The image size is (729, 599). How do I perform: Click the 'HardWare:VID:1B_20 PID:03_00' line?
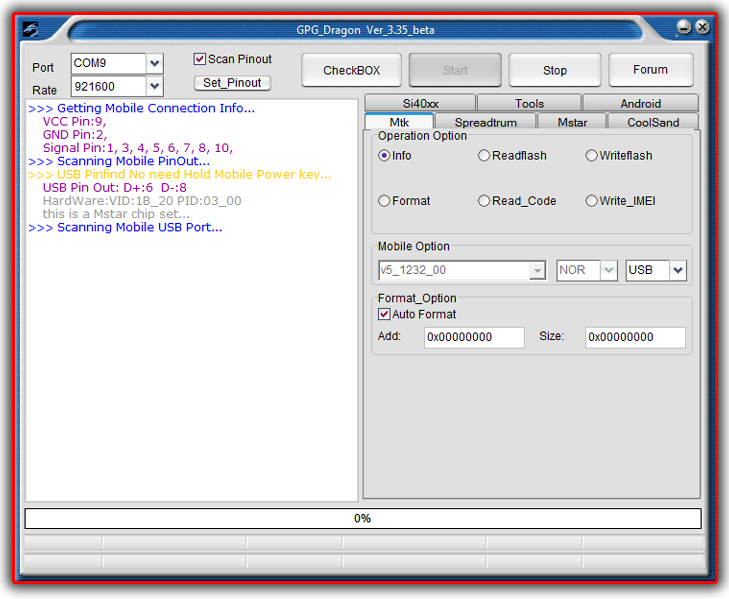tap(142, 201)
